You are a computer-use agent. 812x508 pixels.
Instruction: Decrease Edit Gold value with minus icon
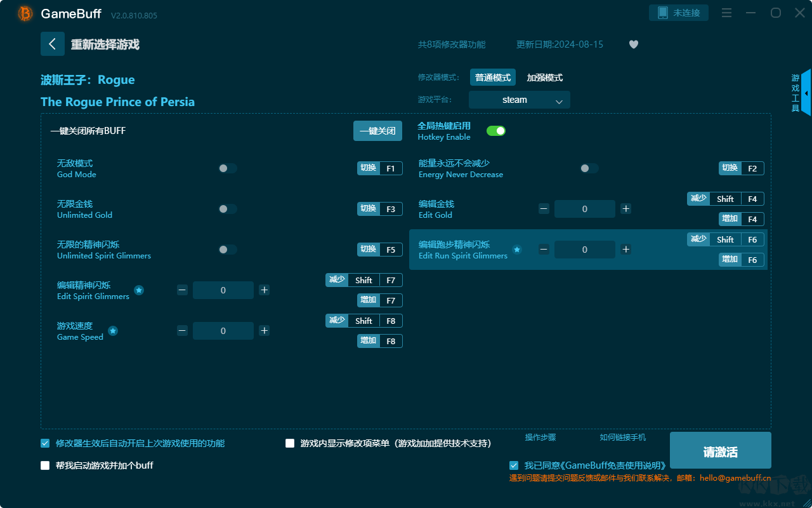(x=544, y=208)
